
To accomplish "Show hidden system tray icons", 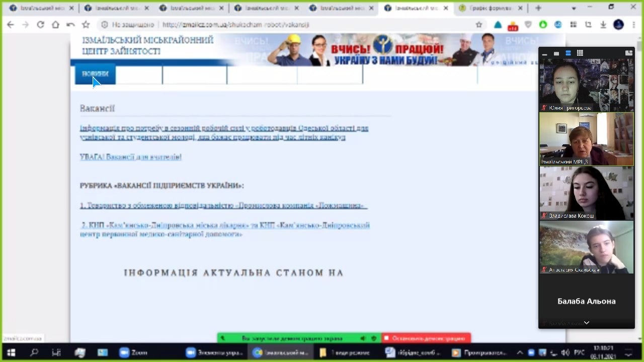I will (520, 352).
